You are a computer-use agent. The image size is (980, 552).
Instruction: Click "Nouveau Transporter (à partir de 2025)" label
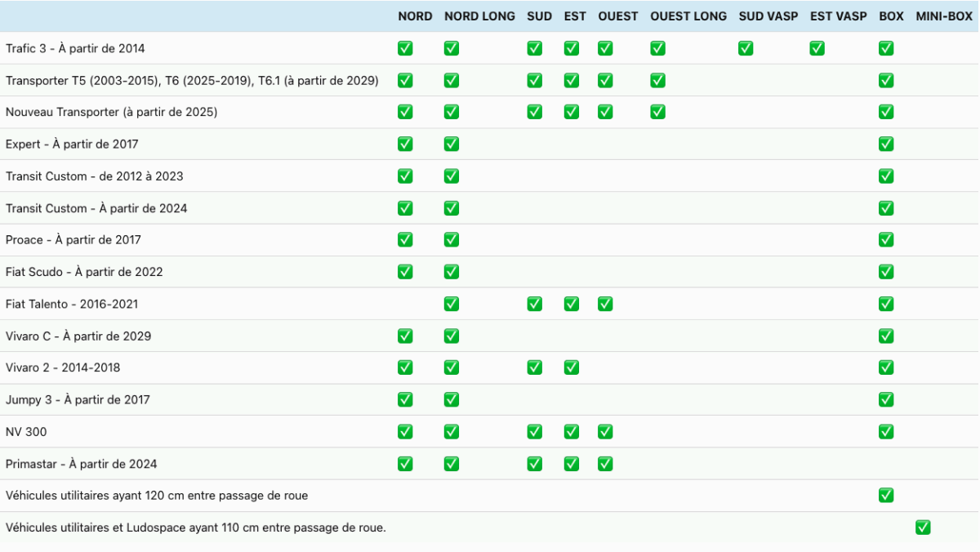tap(112, 112)
